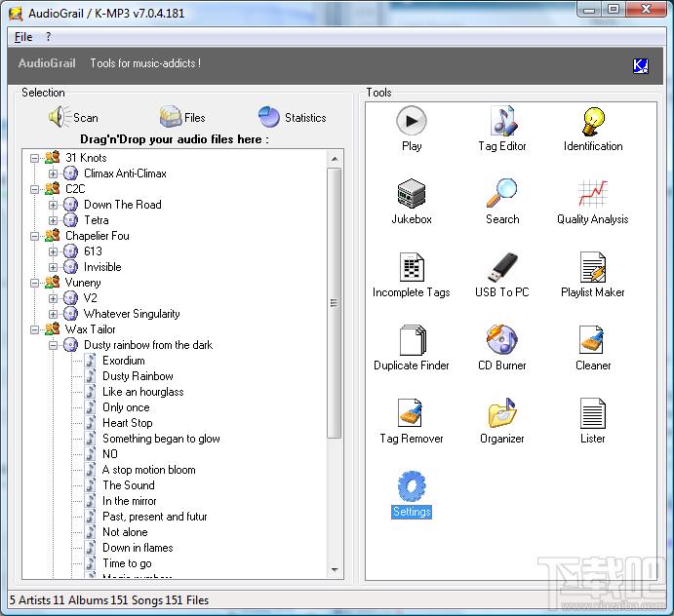Select the song Like an hourglass

[x=142, y=392]
